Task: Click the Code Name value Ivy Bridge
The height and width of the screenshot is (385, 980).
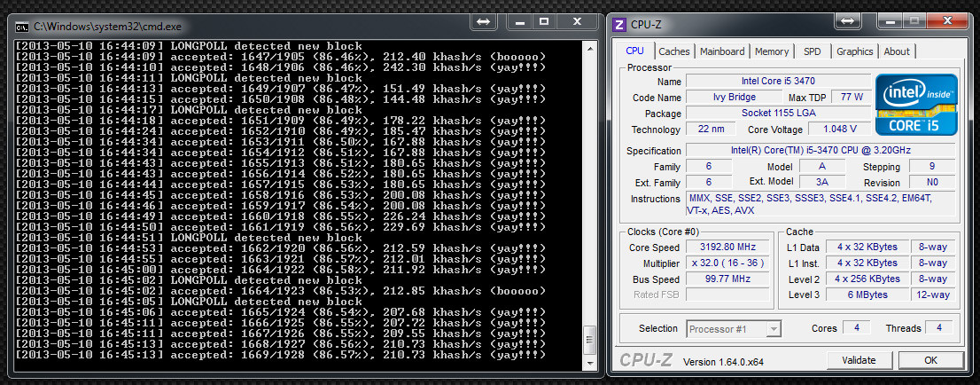Action: tap(735, 97)
